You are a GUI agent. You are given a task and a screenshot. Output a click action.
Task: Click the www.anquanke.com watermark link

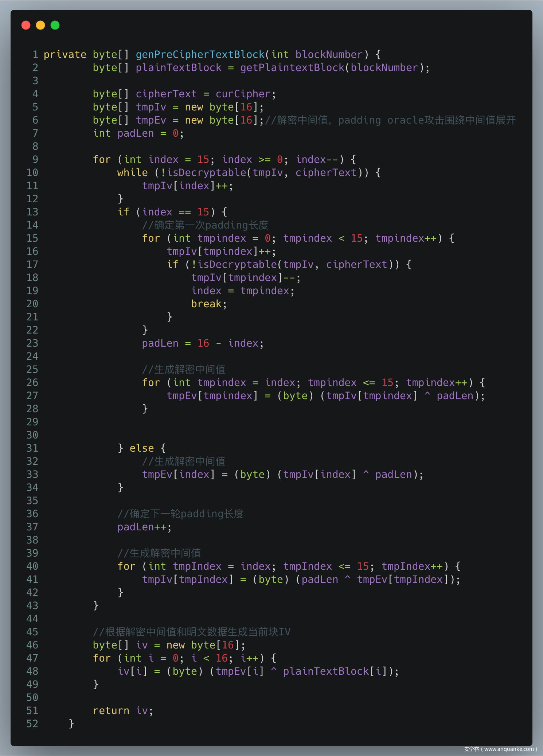coord(509,749)
